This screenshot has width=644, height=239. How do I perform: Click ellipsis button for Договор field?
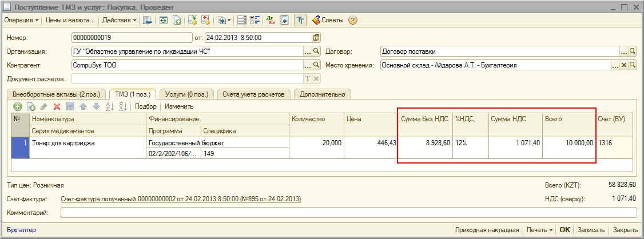point(624,51)
